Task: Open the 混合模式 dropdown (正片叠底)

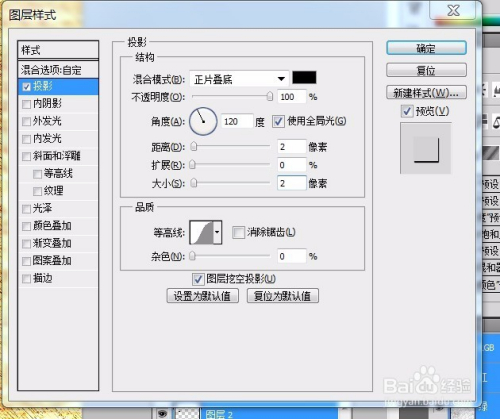Action: coord(239,79)
